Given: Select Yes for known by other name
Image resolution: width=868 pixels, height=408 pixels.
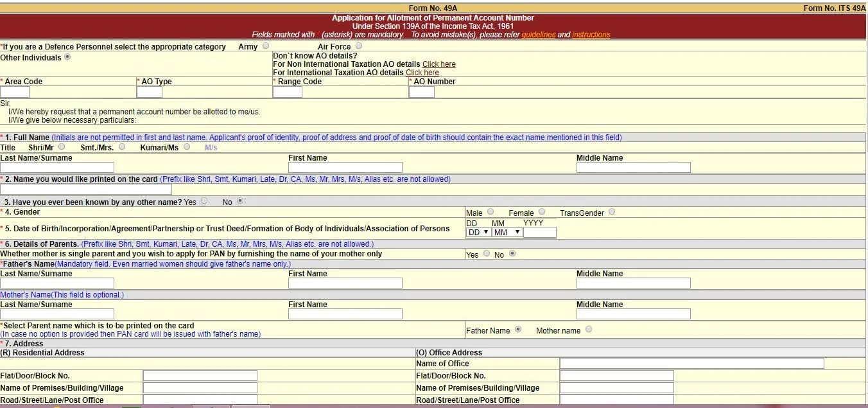Looking at the screenshot, I should pyautogui.click(x=204, y=201).
